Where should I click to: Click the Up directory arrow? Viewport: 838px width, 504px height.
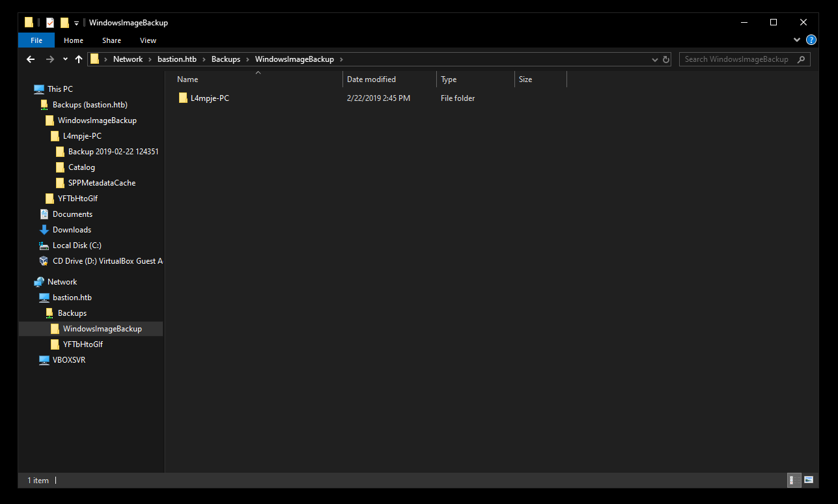click(x=79, y=59)
